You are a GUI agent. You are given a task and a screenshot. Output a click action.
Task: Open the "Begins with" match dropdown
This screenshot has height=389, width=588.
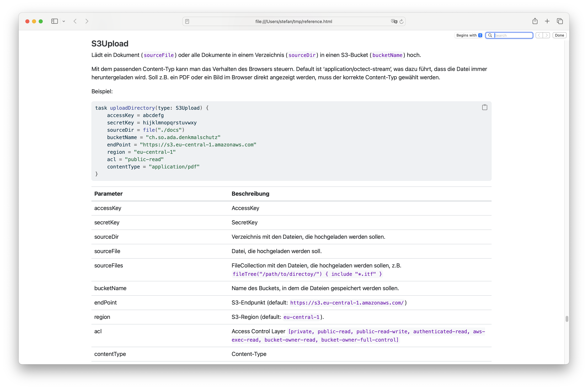click(x=469, y=35)
